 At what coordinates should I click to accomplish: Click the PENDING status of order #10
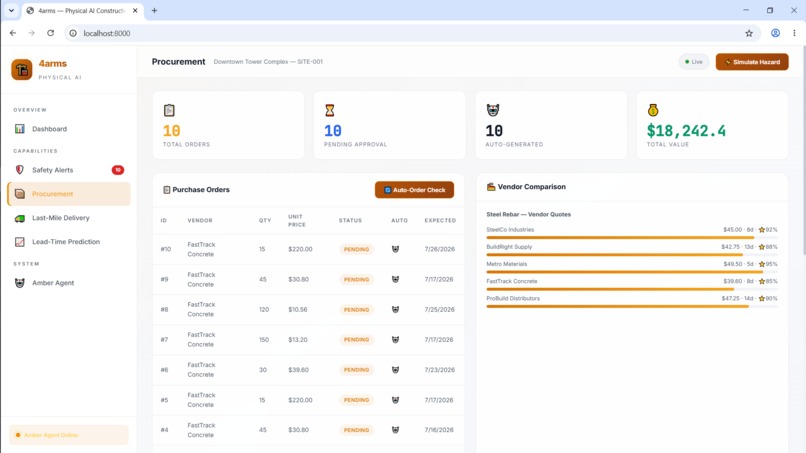(x=356, y=249)
